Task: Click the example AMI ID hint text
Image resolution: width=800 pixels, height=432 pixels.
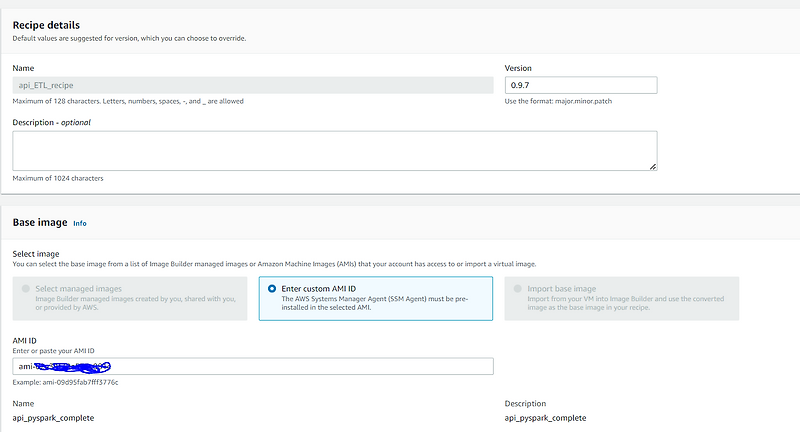Action: tap(65, 382)
